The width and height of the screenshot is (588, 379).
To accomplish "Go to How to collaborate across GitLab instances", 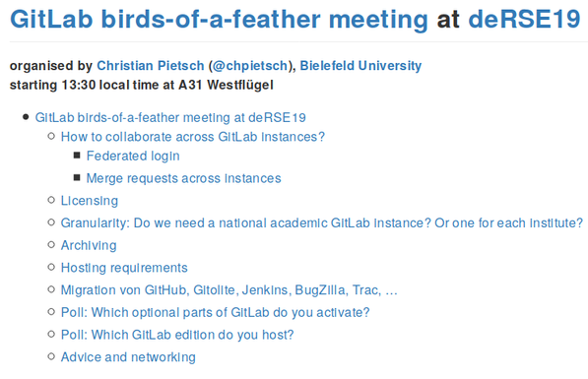I will (x=193, y=137).
